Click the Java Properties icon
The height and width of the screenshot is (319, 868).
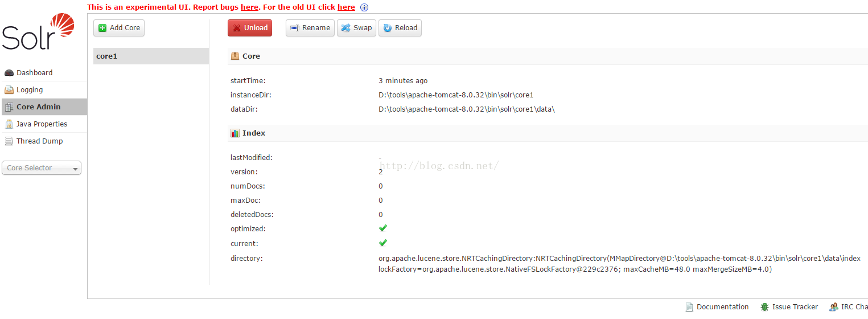9,124
